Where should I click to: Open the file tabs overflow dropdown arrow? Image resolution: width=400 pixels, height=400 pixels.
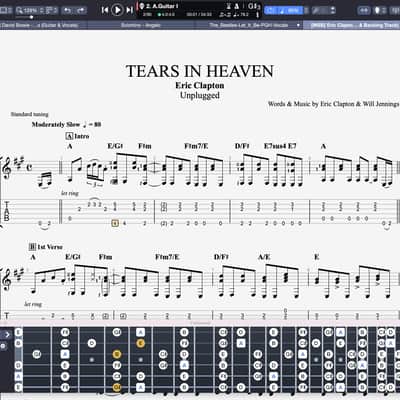(298, 25)
